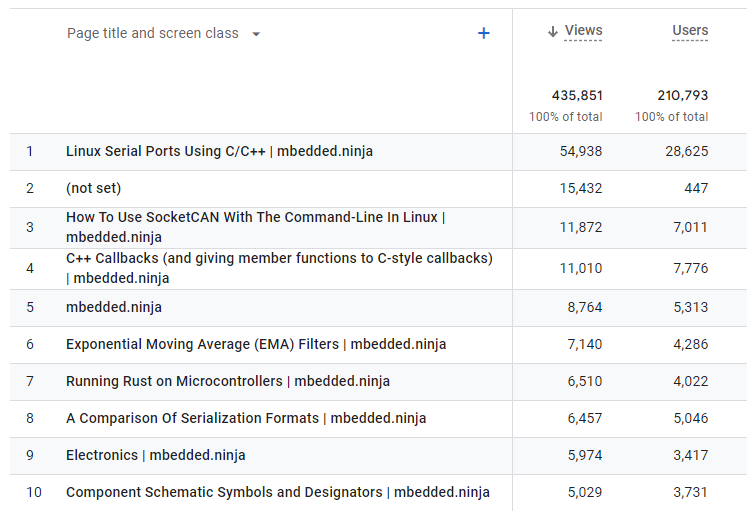The image size is (747, 521).
Task: Click the blue plus add dimension icon
Action: click(x=484, y=33)
